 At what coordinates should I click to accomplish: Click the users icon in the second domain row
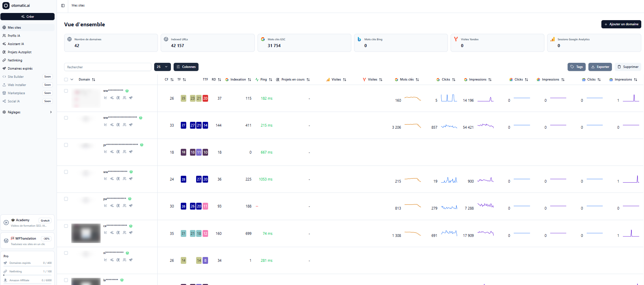point(125,125)
